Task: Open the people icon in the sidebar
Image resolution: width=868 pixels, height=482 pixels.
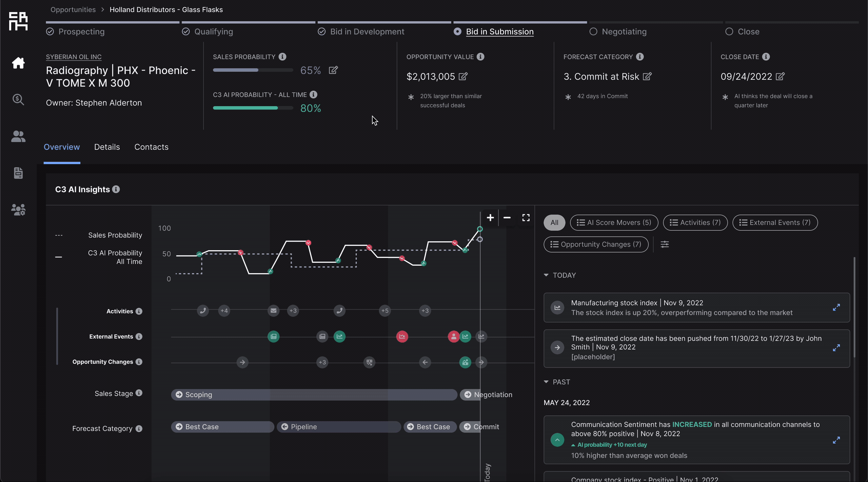Action: (18, 136)
